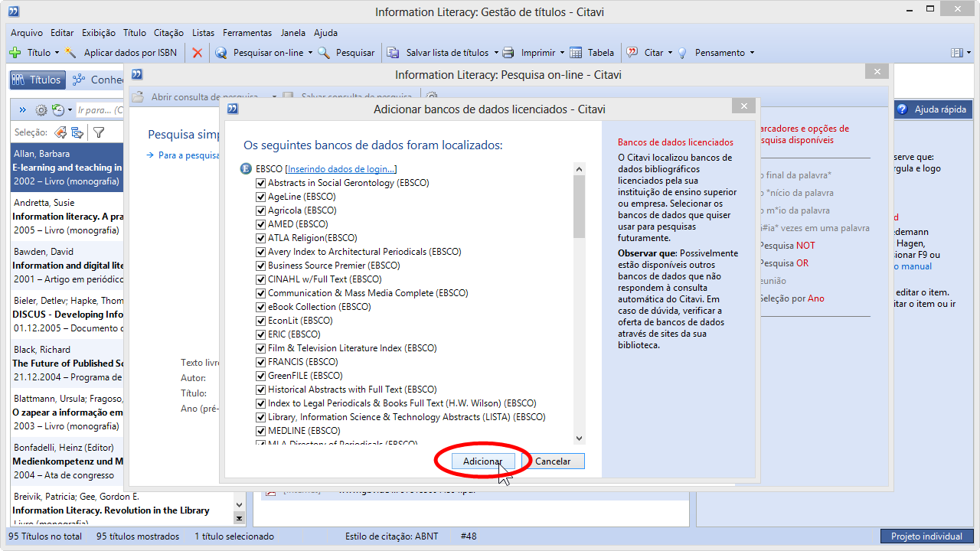Open the layout icon dropdown arrow

point(968,53)
